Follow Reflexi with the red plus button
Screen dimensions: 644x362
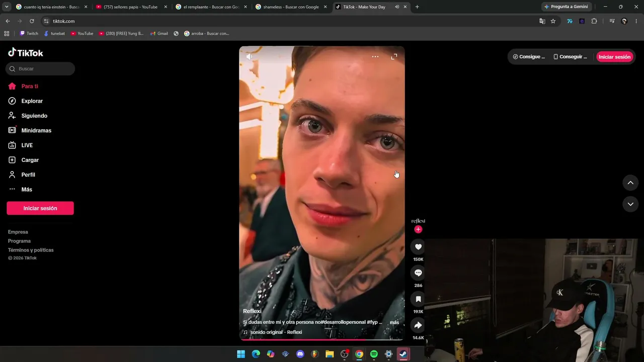coord(418,229)
